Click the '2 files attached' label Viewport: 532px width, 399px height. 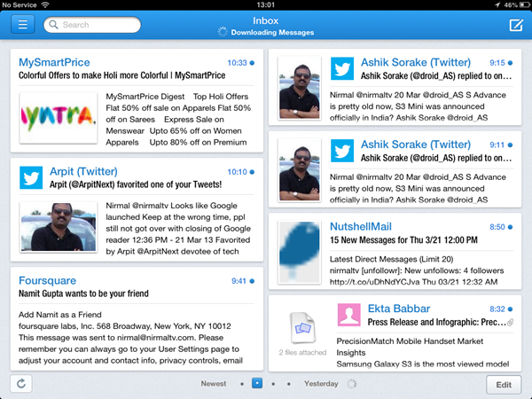302,353
